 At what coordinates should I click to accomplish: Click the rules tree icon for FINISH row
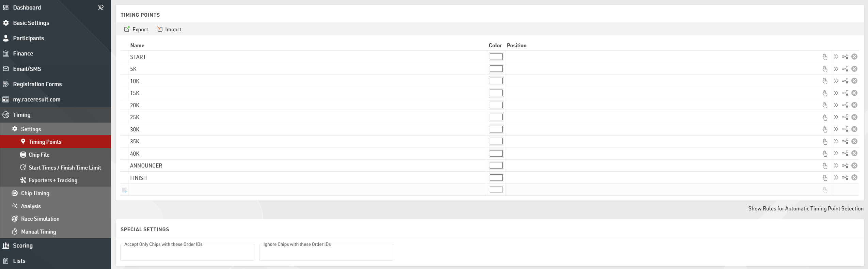[x=845, y=178]
